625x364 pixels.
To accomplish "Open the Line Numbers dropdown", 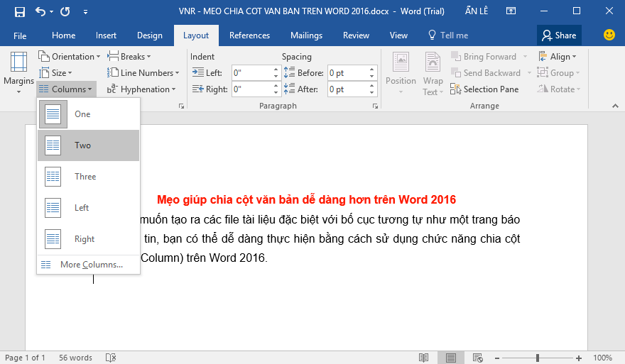I will point(143,73).
